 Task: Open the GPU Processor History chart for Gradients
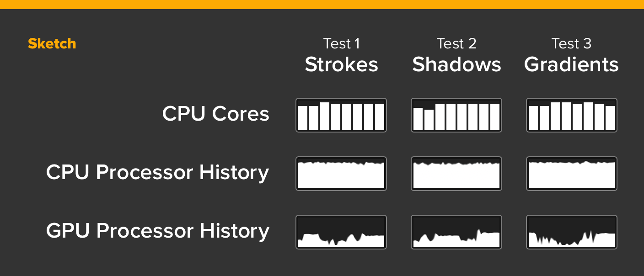pos(572,232)
